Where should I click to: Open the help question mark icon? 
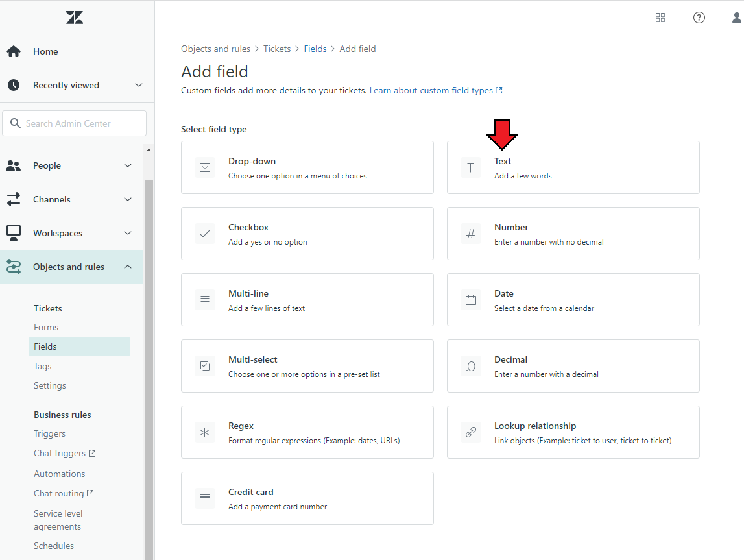tap(699, 18)
